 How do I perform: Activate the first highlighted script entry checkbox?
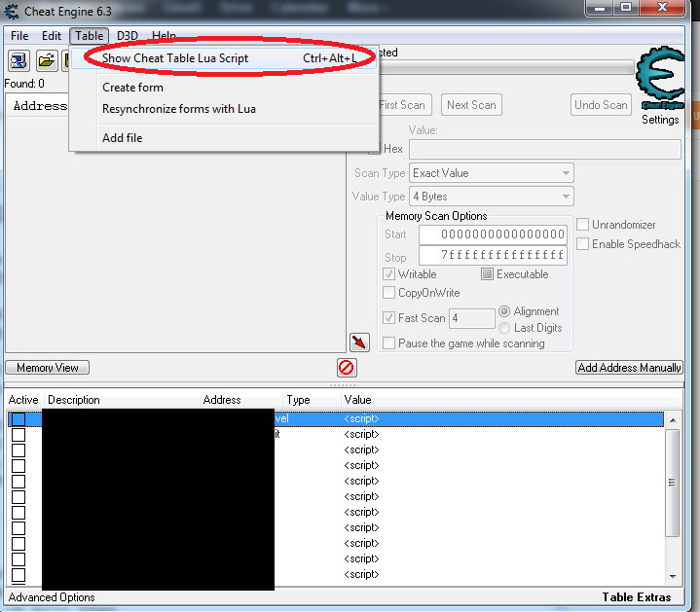coord(18,418)
